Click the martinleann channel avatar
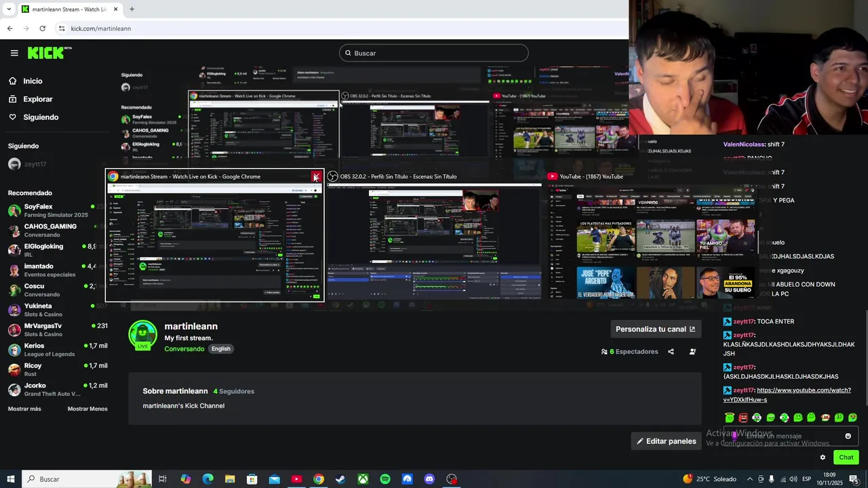Viewport: 868px width, 488px height. pos(142,335)
